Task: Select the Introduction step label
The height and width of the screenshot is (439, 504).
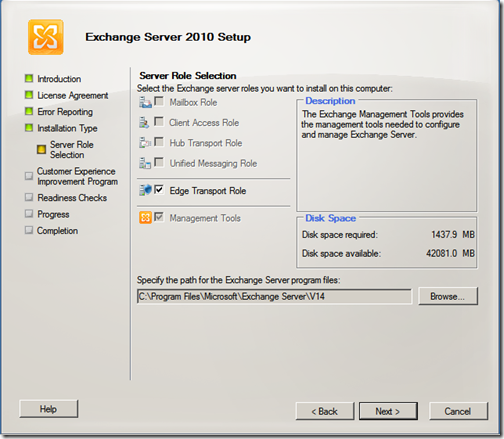Action: [59, 79]
